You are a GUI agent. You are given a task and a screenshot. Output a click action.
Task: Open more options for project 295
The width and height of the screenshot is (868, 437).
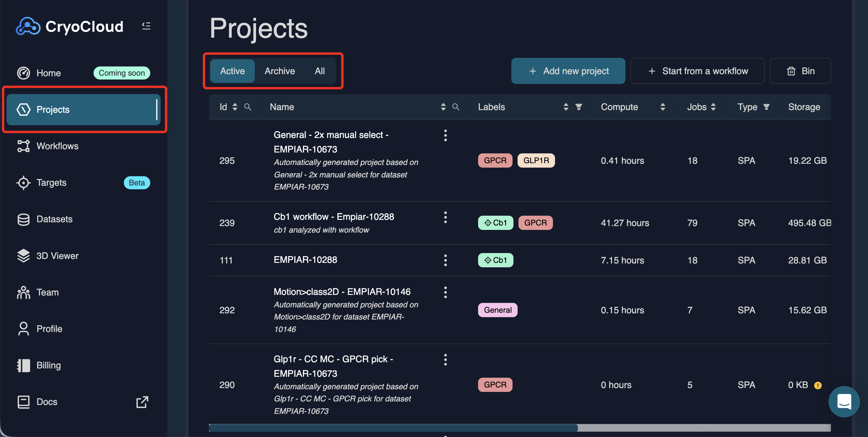[x=445, y=135]
